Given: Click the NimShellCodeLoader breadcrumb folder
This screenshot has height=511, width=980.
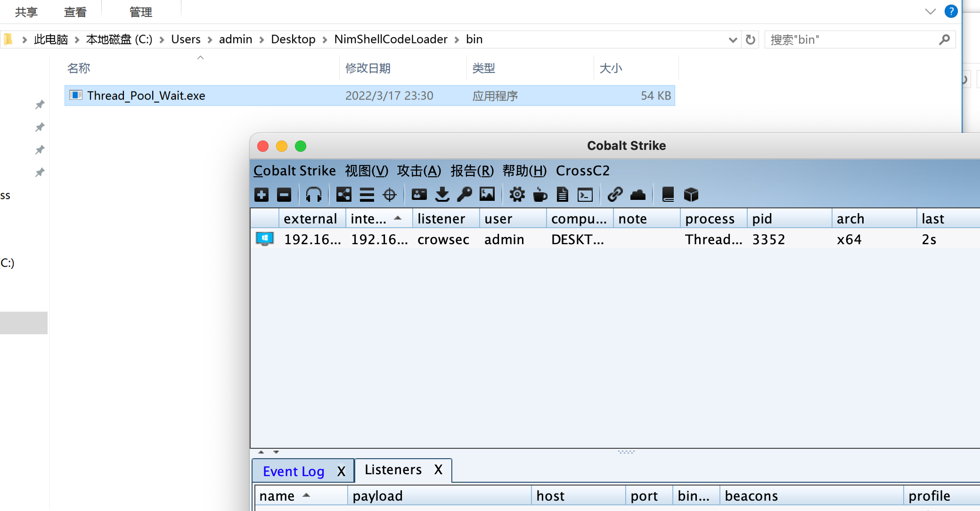Looking at the screenshot, I should pyautogui.click(x=391, y=39).
